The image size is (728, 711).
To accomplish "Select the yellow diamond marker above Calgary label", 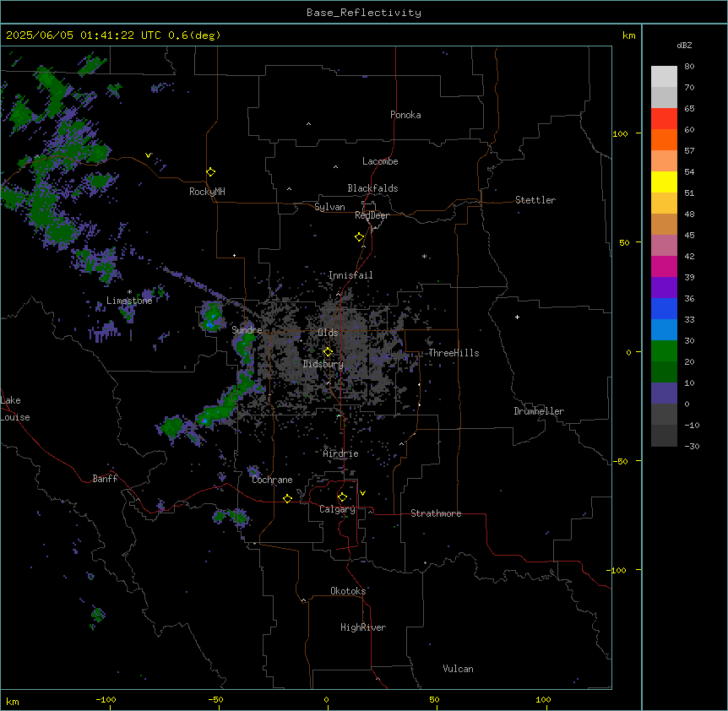I will click(x=342, y=497).
